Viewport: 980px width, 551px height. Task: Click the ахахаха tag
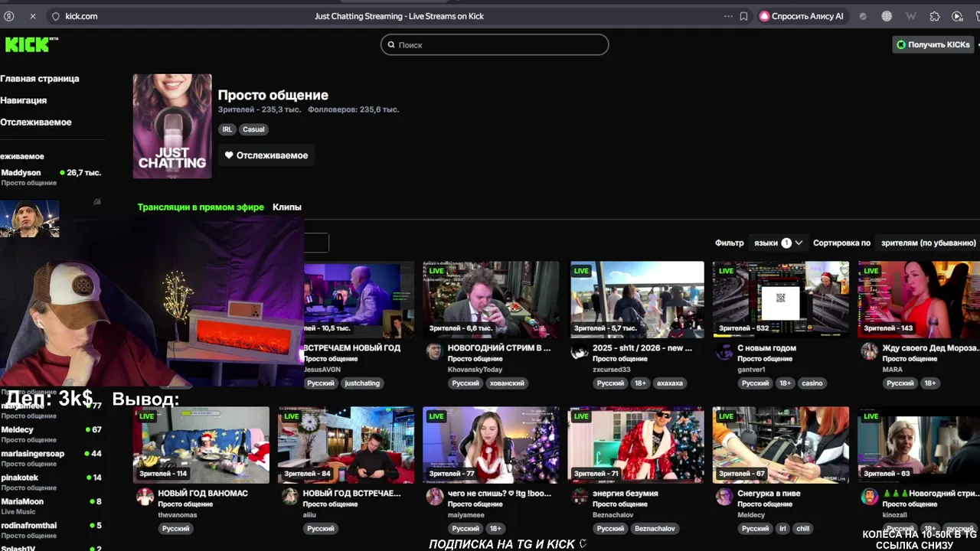click(670, 383)
